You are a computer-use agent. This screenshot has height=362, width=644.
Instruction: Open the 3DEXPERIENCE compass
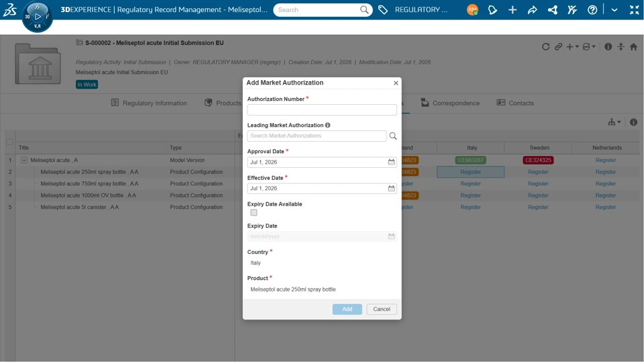coord(37,16)
